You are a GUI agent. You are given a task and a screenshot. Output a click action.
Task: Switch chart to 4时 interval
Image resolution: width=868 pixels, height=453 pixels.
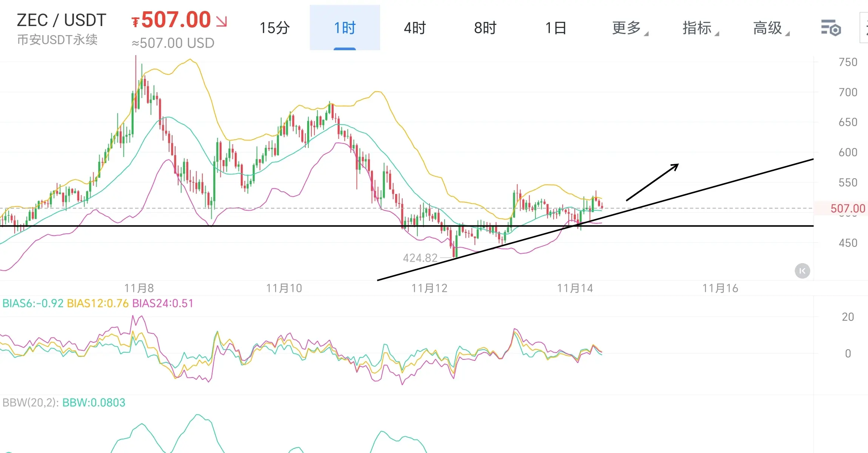pos(415,28)
